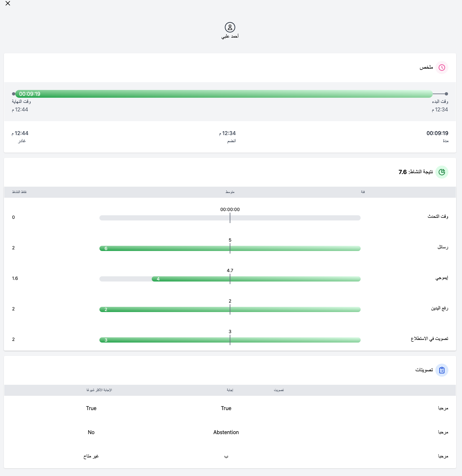Image resolution: width=462 pixels, height=476 pixels.
Task: Click the إيموجي bar showing 4
Action: 256,279
